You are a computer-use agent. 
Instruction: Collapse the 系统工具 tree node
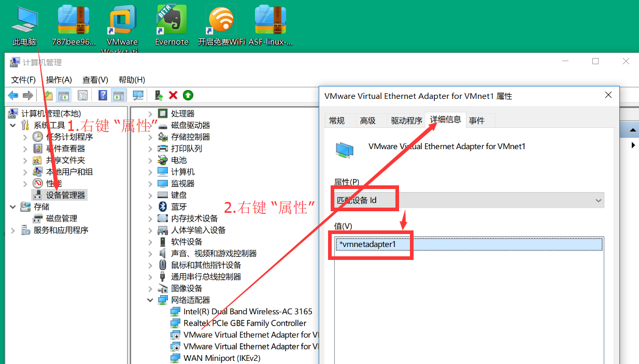[13, 125]
